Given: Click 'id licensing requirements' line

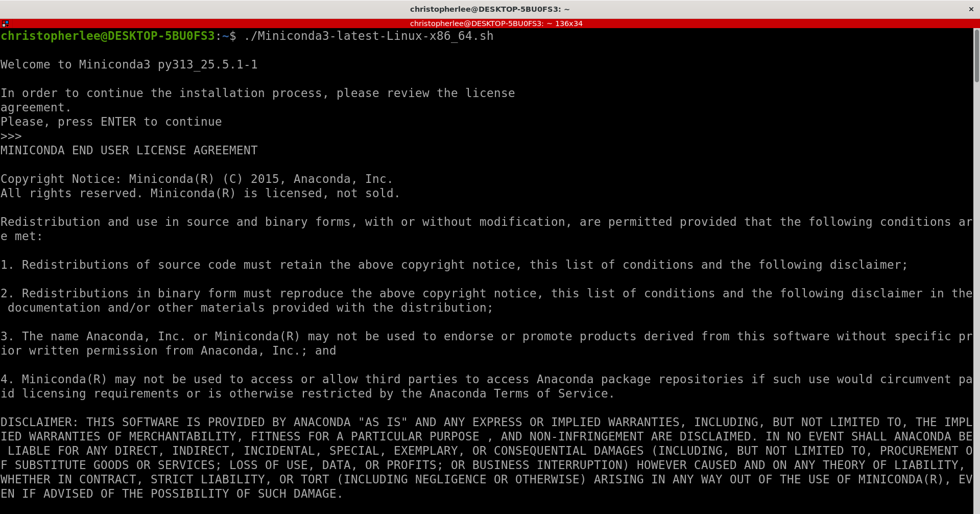Looking at the screenshot, I should 307,393.
